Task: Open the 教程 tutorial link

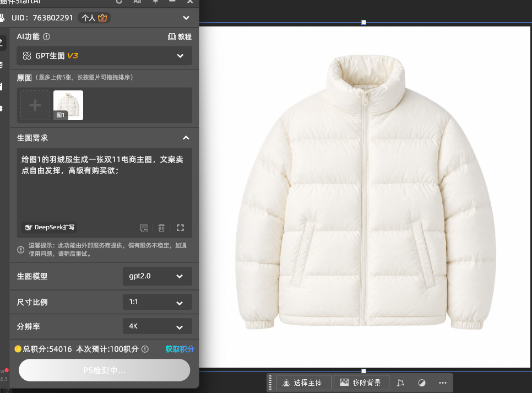Action: tap(180, 37)
